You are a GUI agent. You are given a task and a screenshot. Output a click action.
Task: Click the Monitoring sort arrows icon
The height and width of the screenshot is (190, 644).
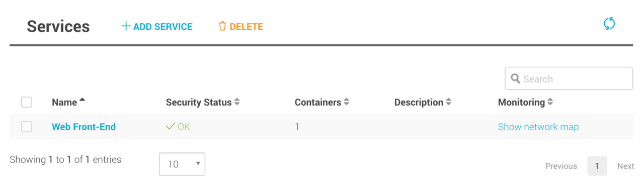(550, 102)
